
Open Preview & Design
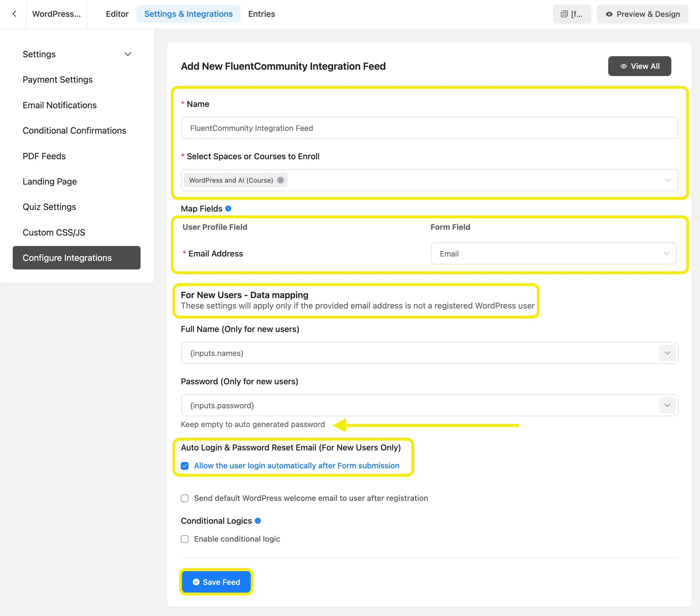[x=642, y=14]
